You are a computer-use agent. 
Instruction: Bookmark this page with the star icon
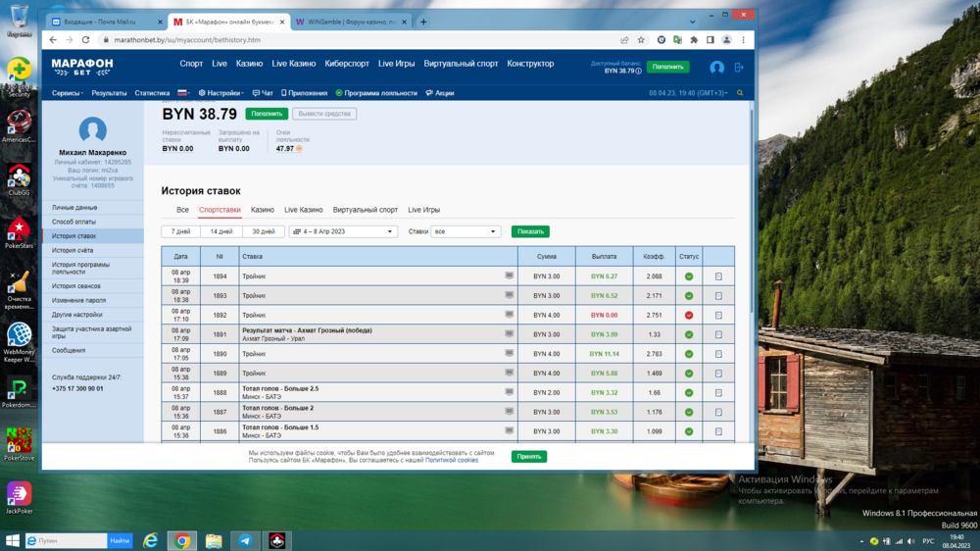click(641, 40)
